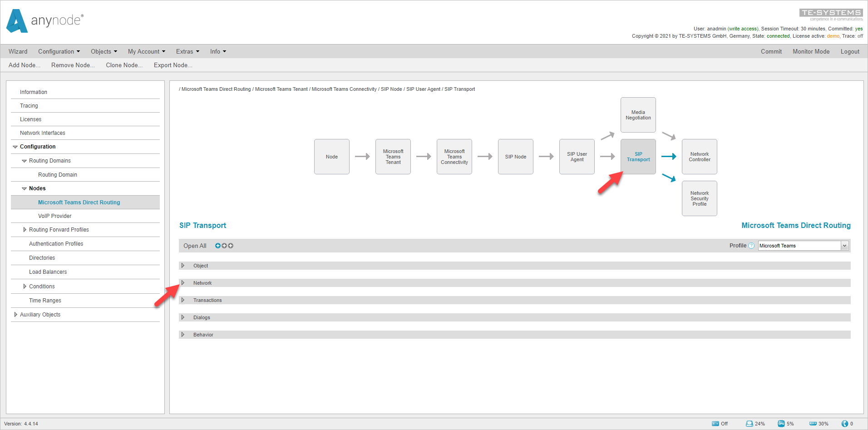Collapse the Nodes tree node
868x430 pixels.
[x=25, y=188]
